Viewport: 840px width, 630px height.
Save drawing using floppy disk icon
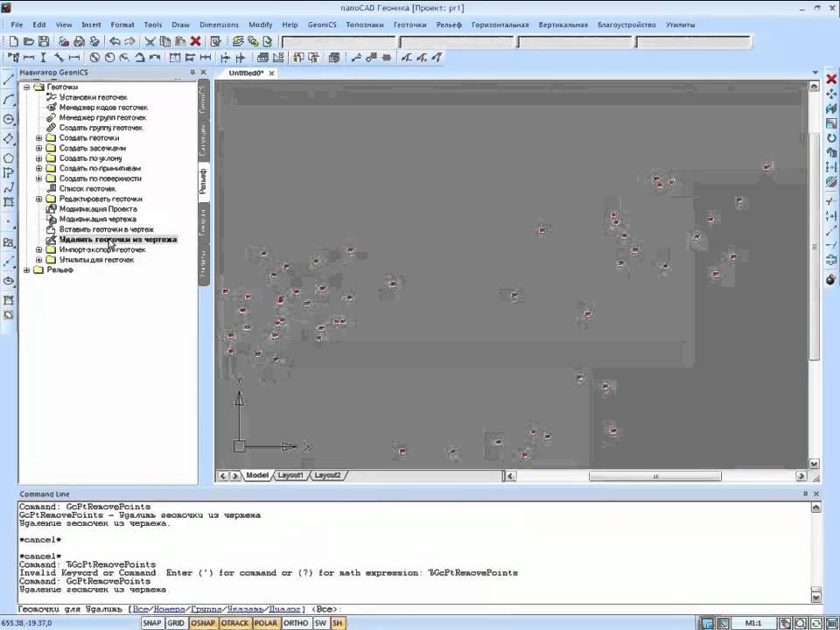[44, 41]
